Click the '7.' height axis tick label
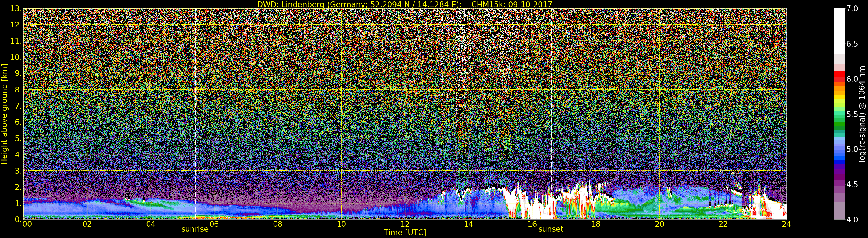 click(18, 106)
